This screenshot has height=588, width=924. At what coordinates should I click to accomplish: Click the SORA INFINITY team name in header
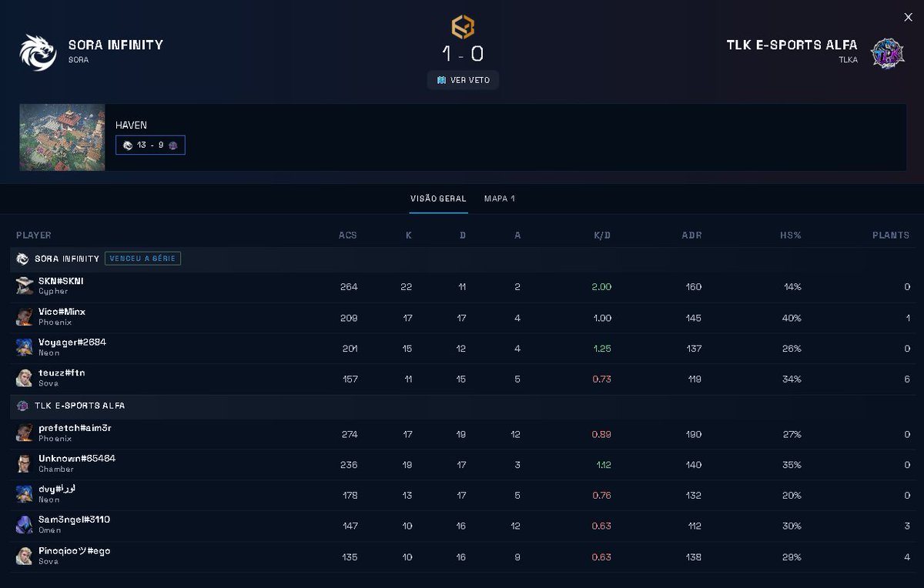pos(115,45)
